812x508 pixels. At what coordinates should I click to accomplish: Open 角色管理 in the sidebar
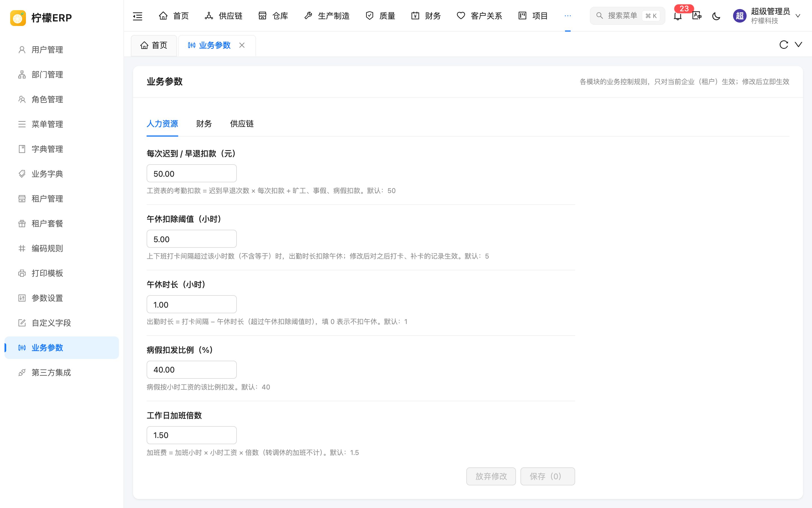tap(62, 99)
